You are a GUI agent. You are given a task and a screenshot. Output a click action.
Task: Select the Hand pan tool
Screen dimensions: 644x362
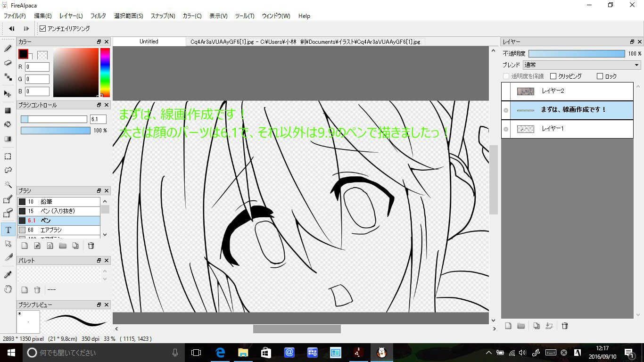[x=8, y=289]
